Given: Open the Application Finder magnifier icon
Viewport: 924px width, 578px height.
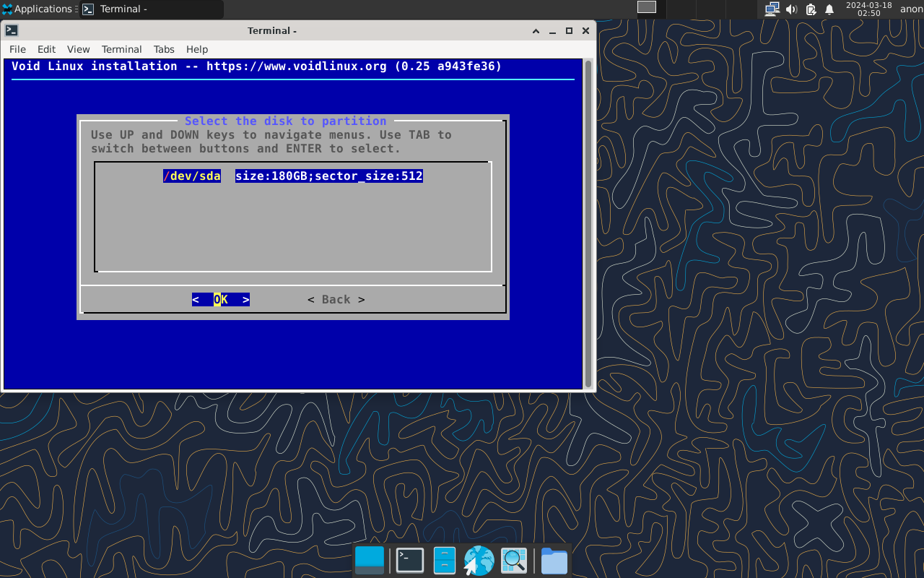Looking at the screenshot, I should (514, 561).
